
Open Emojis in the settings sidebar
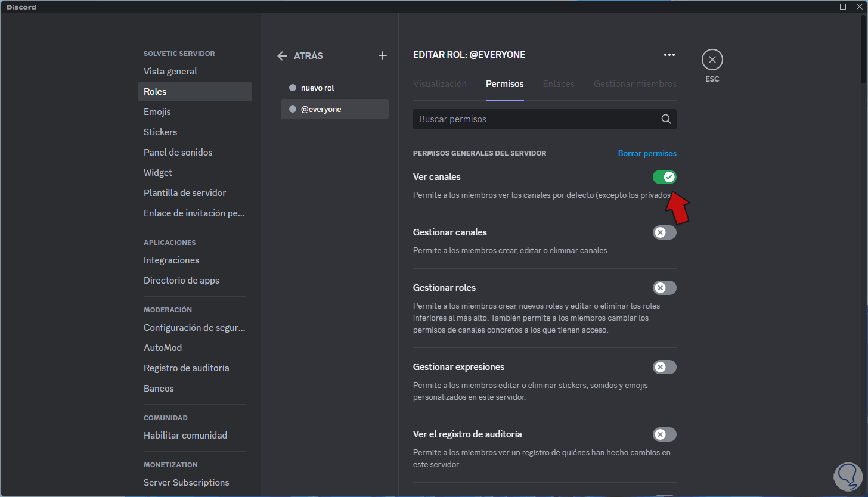pyautogui.click(x=157, y=112)
